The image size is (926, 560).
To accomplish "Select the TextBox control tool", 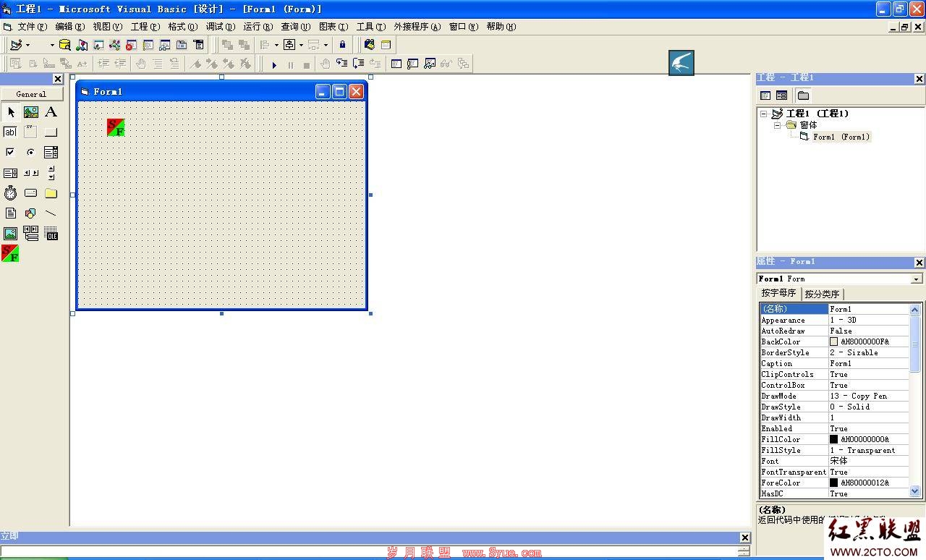I will (10, 132).
